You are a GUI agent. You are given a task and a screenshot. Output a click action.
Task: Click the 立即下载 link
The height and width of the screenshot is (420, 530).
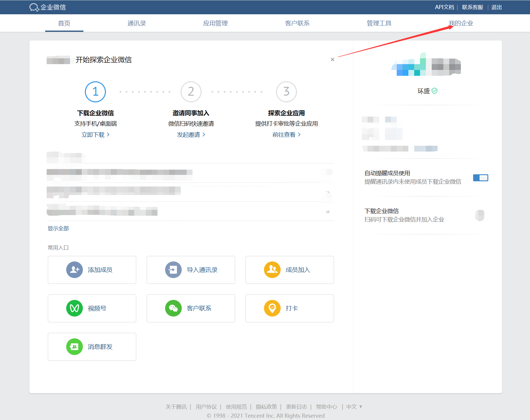point(95,135)
